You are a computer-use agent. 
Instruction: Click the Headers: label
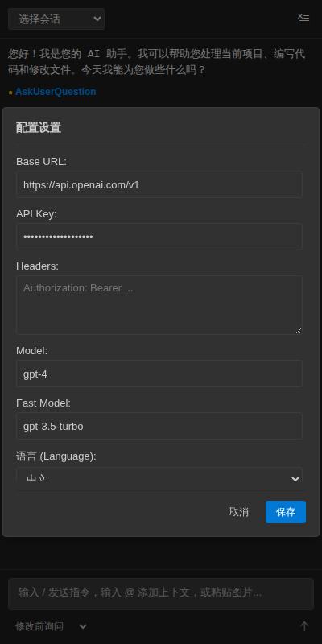coord(37,266)
